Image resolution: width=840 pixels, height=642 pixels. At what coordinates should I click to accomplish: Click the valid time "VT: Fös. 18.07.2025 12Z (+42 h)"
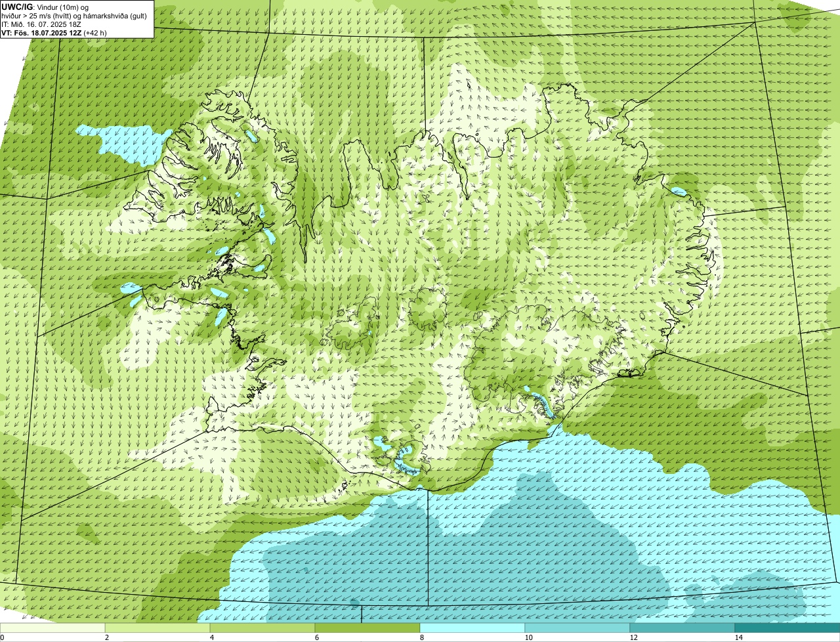[x=54, y=32]
